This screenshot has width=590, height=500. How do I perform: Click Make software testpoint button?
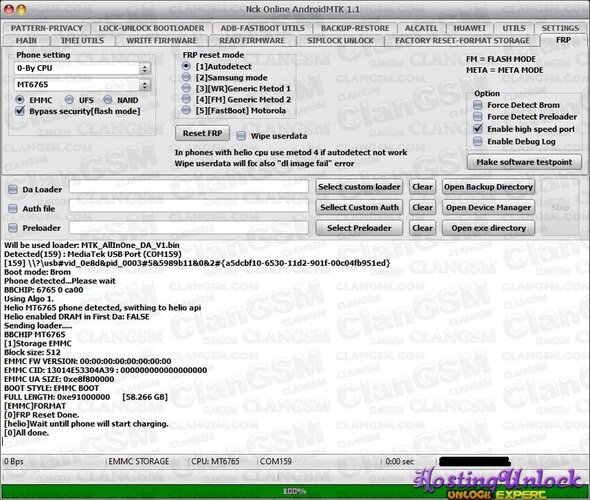coord(524,162)
